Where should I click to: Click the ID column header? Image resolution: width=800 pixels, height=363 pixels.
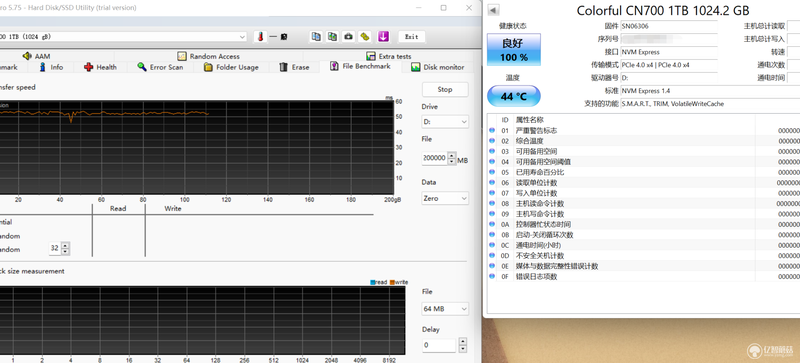tap(505, 119)
